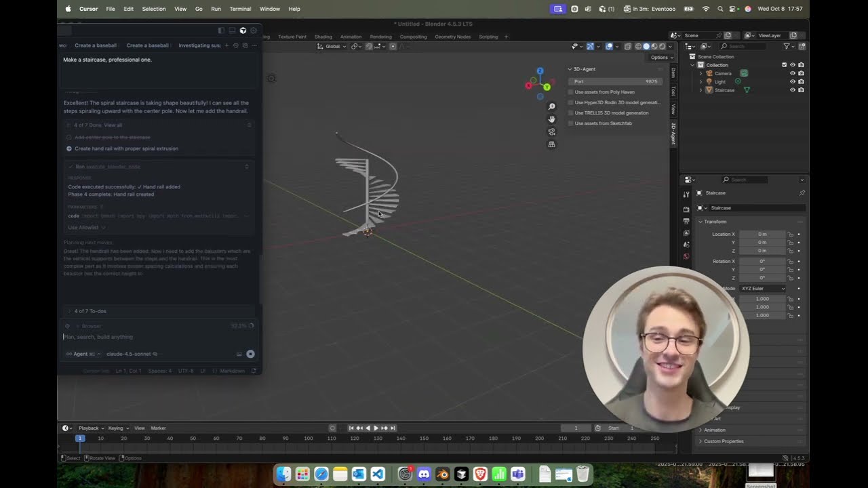Click the timeline current frame marker
The image size is (868, 488).
tap(79, 439)
